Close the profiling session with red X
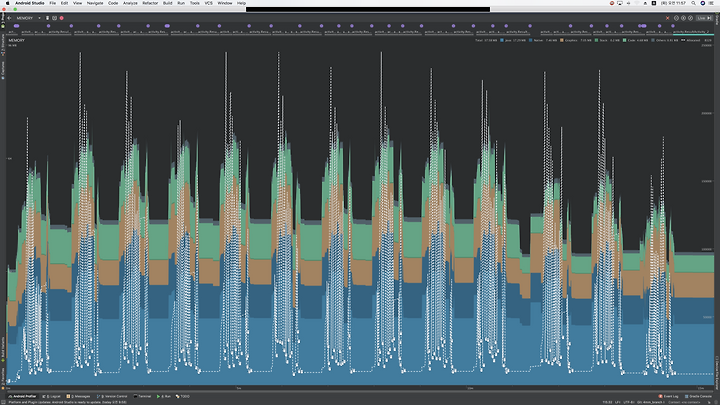 (668, 18)
